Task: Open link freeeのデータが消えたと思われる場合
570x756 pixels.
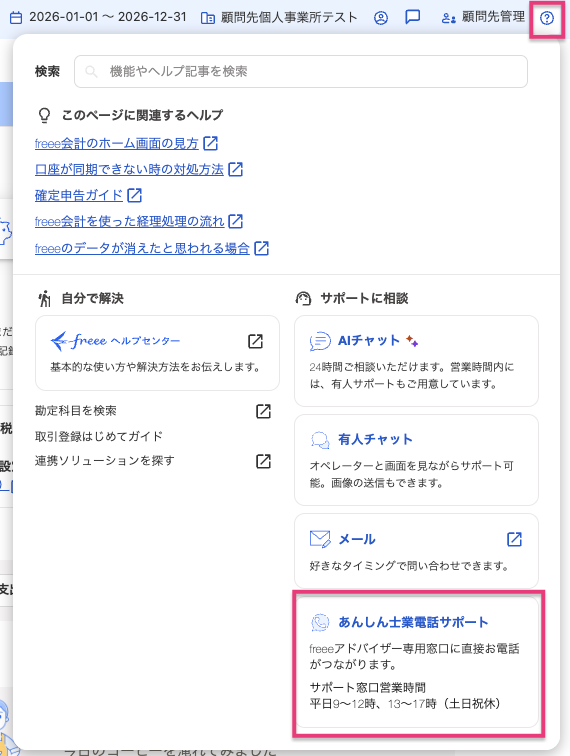Action: (x=142, y=248)
